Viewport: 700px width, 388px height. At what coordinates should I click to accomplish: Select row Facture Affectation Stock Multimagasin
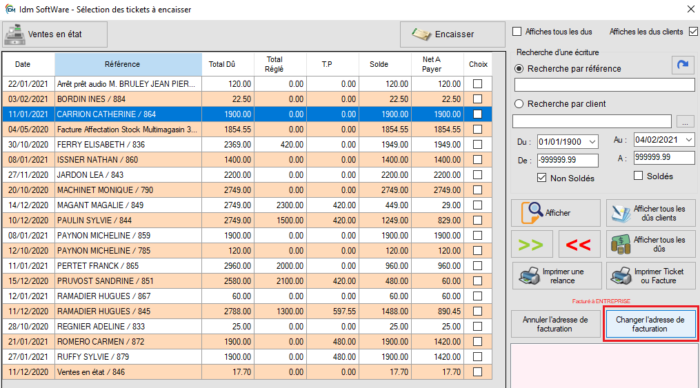pyautogui.click(x=247, y=129)
